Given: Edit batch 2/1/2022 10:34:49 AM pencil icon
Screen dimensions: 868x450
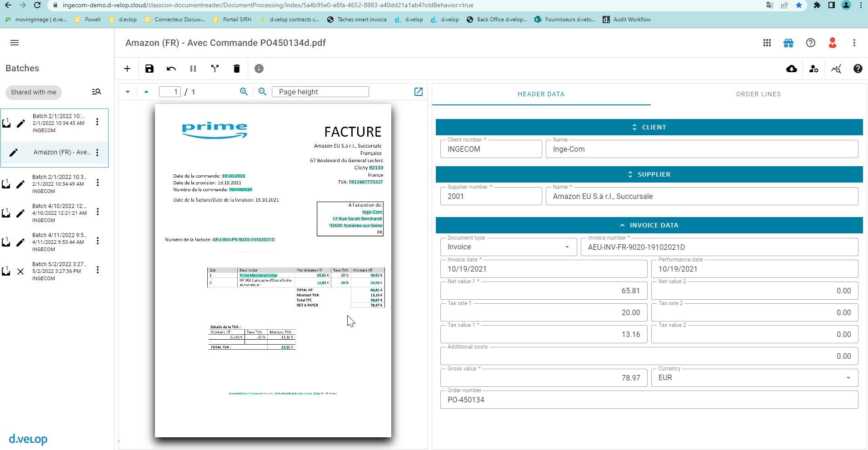Looking at the screenshot, I should (x=20, y=184).
